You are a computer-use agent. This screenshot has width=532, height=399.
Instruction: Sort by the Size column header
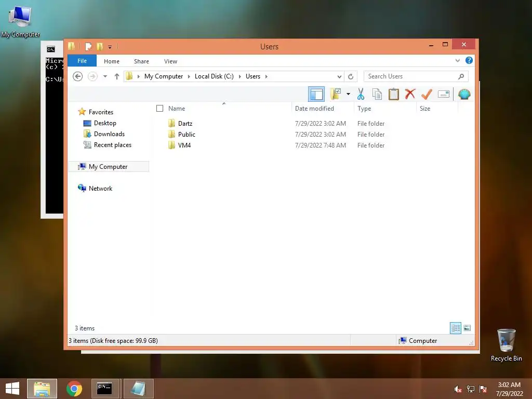pyautogui.click(x=425, y=109)
